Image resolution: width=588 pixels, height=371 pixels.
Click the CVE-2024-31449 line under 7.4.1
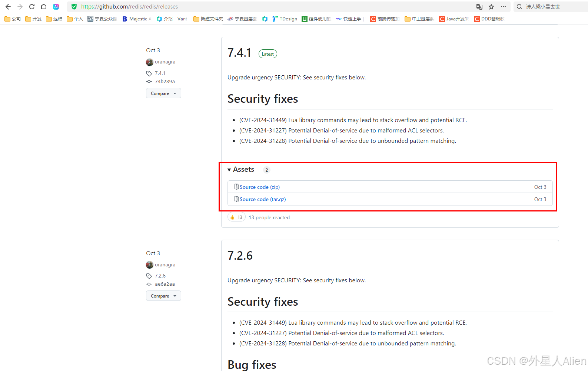coord(353,120)
